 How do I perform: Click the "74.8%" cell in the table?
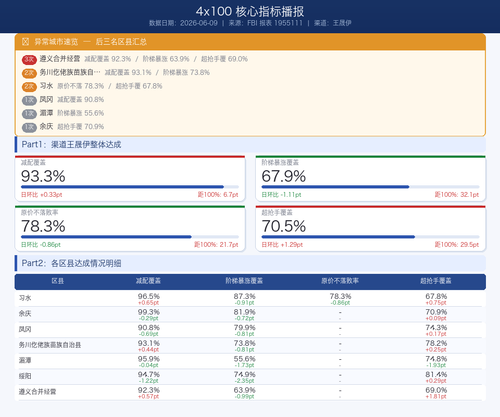pos(436,359)
